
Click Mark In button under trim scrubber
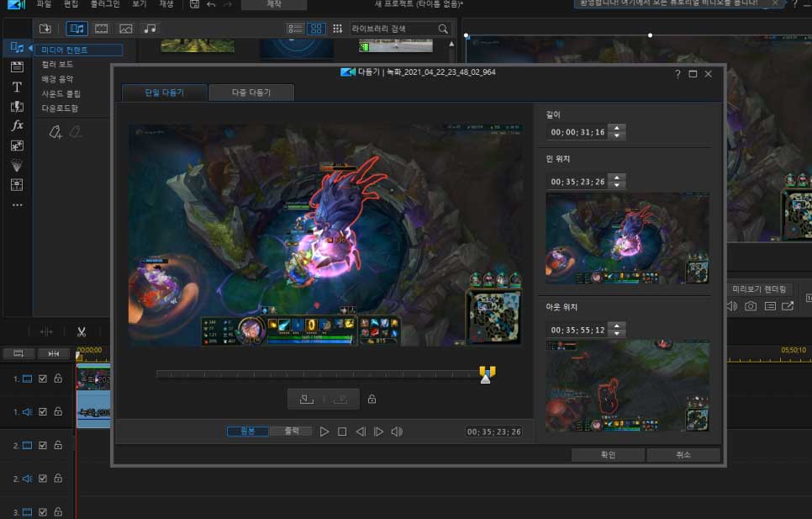[x=307, y=400]
